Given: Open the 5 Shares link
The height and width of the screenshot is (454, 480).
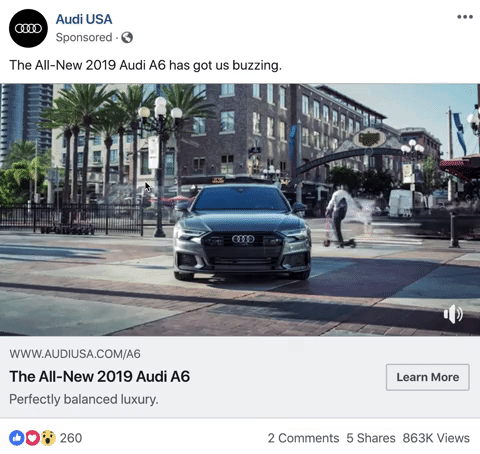Looking at the screenshot, I should pos(371,438).
